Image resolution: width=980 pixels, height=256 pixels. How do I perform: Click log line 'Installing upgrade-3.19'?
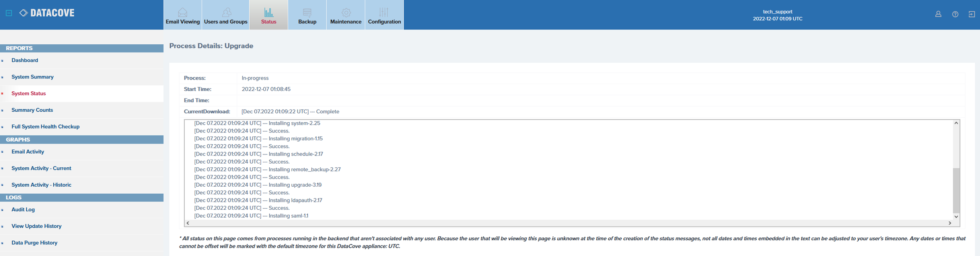pos(295,185)
